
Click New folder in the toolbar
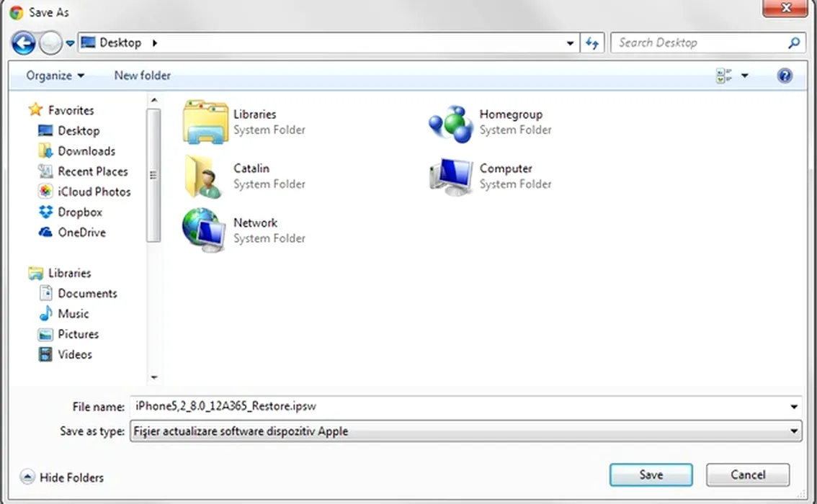(x=142, y=76)
